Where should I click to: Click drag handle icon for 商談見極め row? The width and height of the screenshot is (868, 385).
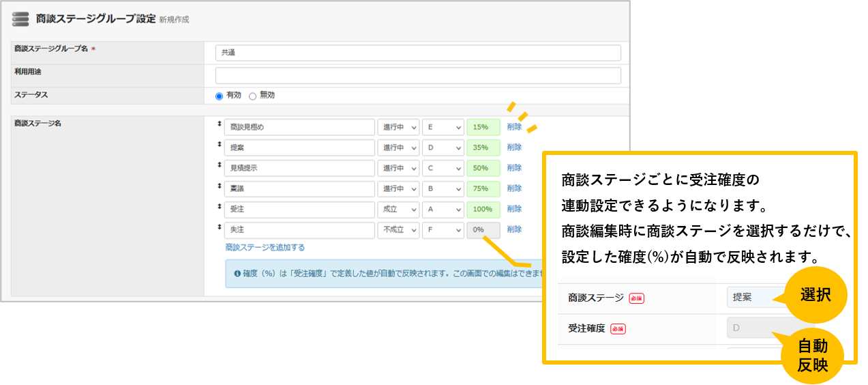[219, 124]
